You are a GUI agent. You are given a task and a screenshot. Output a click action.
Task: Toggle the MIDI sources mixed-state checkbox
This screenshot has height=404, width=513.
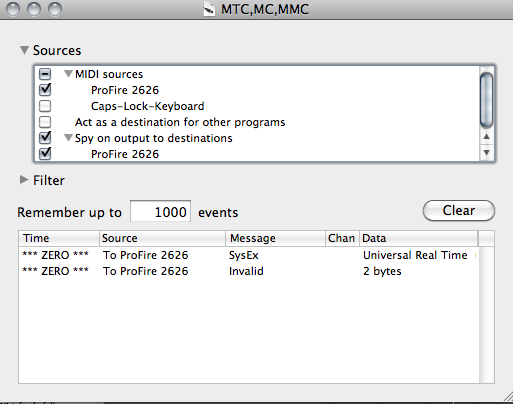[45, 74]
